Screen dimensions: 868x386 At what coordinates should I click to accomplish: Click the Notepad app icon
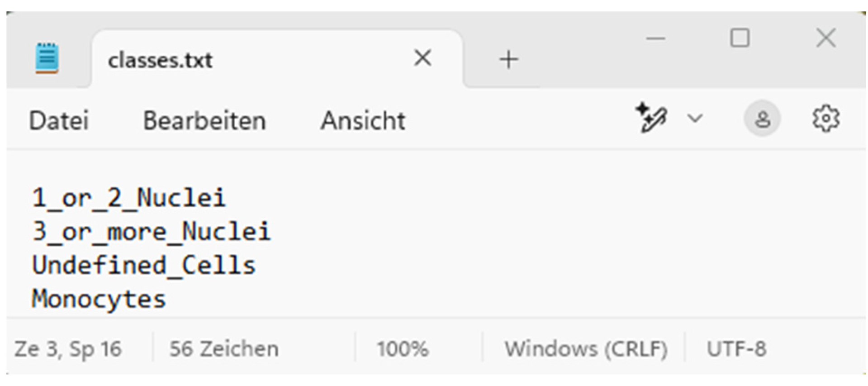tap(47, 58)
